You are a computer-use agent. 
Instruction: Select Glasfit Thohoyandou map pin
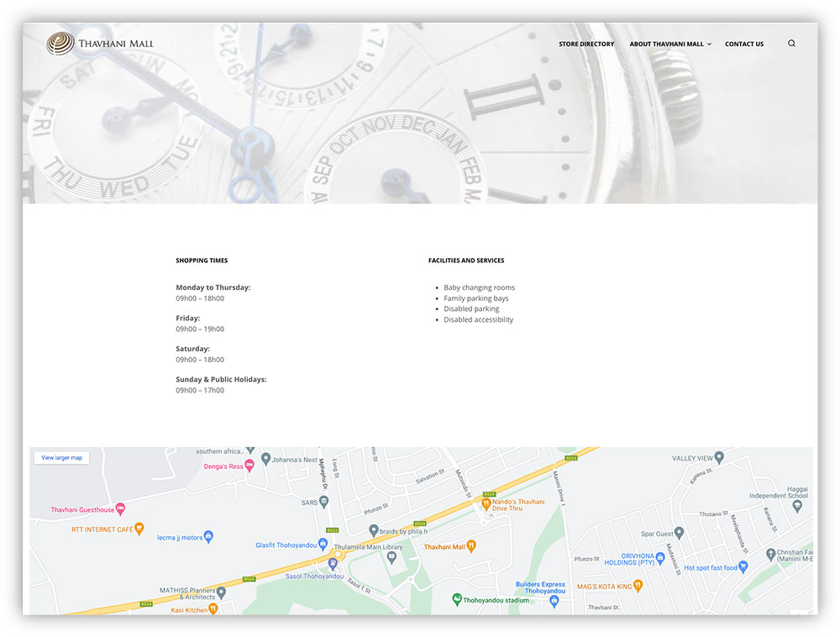323,545
